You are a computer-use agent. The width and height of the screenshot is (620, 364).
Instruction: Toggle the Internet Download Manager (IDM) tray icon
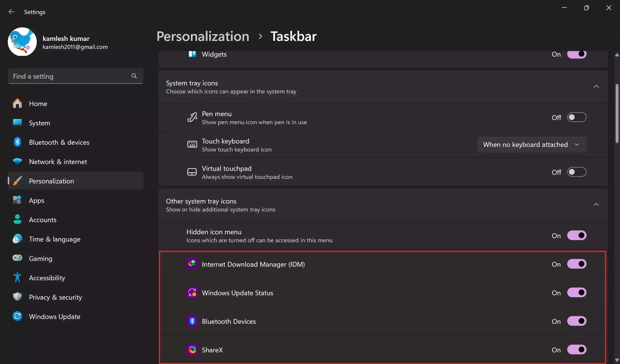577,264
